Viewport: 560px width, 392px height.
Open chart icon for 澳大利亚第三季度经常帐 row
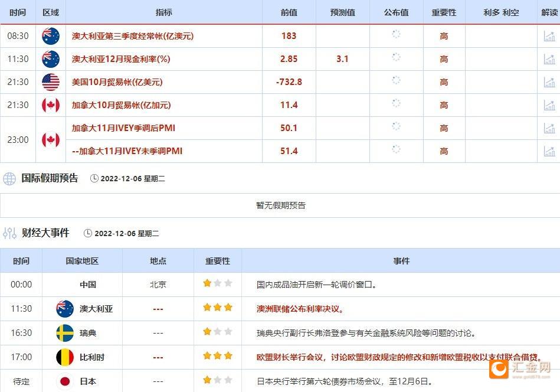549,36
